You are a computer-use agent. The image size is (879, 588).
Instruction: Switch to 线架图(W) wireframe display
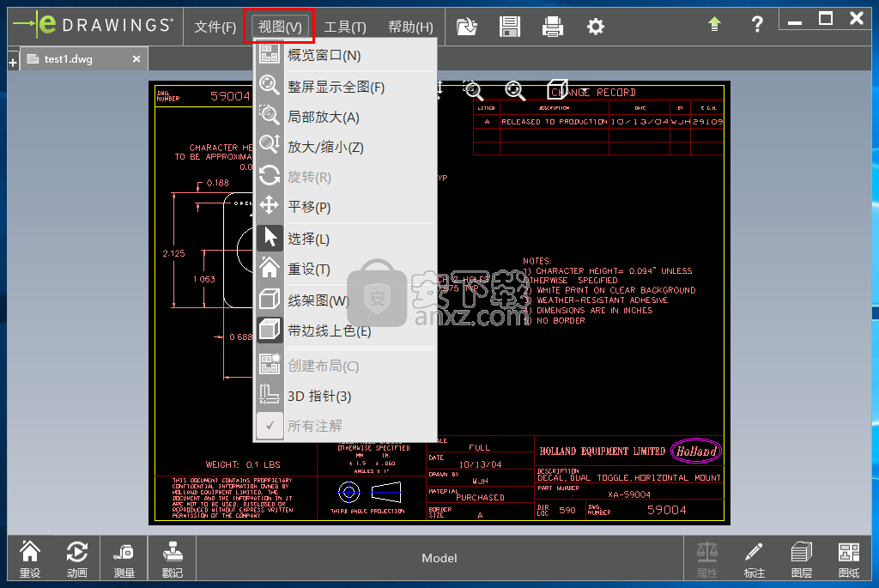pos(345,300)
